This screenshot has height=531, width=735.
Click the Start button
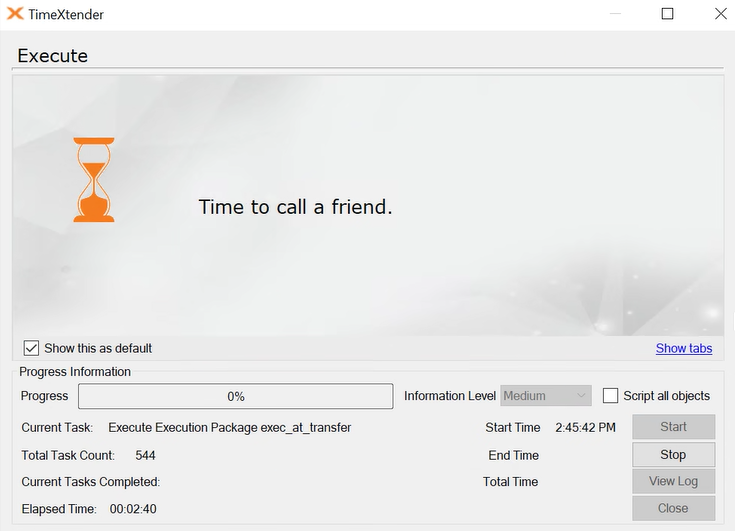[673, 426]
